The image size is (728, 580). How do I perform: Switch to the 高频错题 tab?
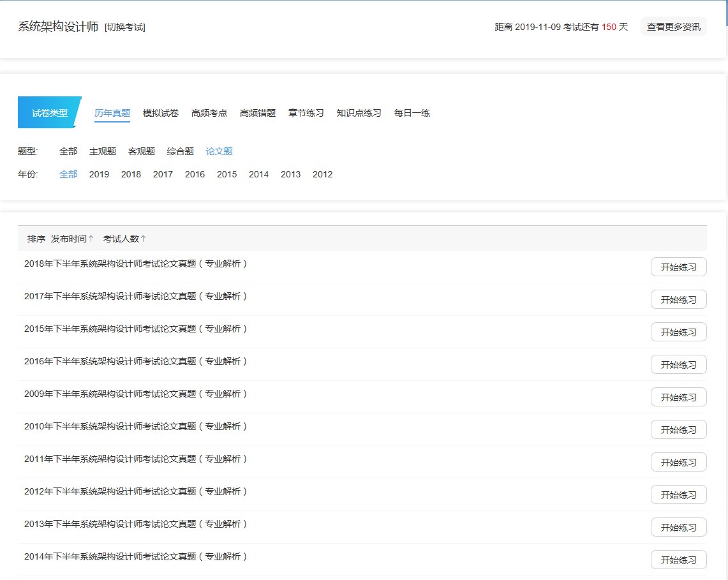(x=257, y=112)
